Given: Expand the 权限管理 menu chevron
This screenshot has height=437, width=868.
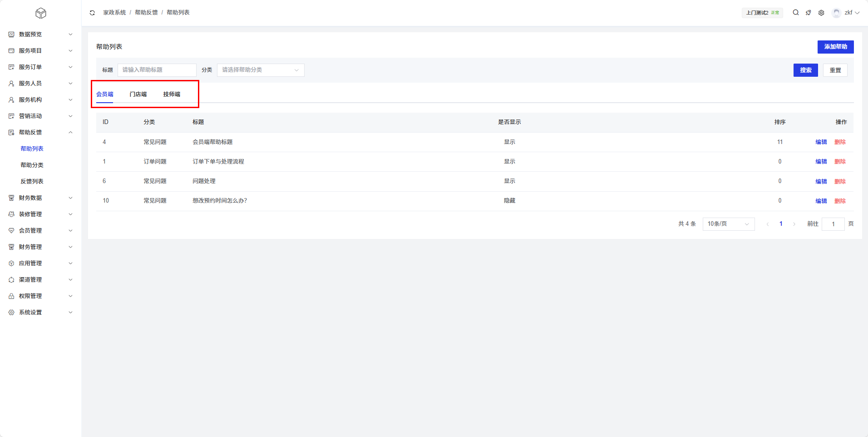Looking at the screenshot, I should point(70,296).
